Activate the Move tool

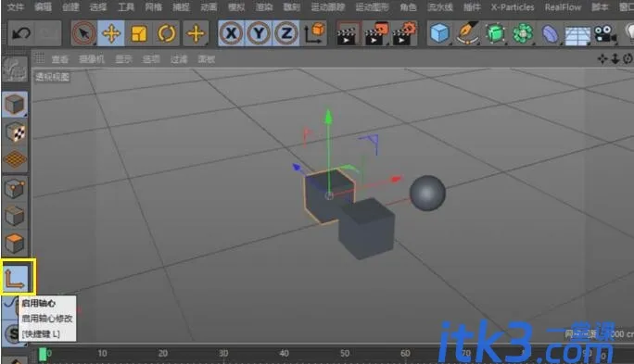point(111,33)
